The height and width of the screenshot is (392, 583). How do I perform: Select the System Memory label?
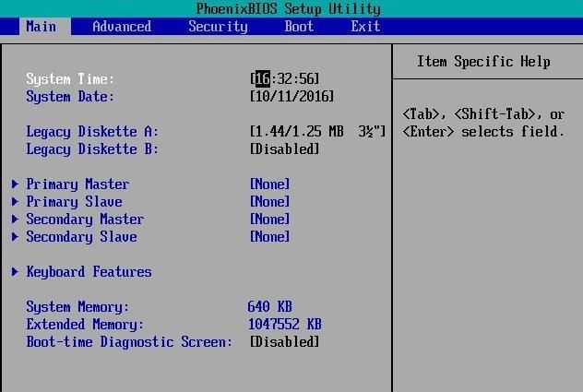[x=77, y=307]
